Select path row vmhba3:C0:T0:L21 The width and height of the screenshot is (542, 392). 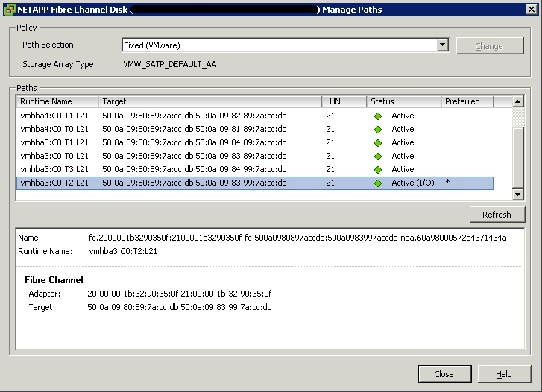coord(255,156)
